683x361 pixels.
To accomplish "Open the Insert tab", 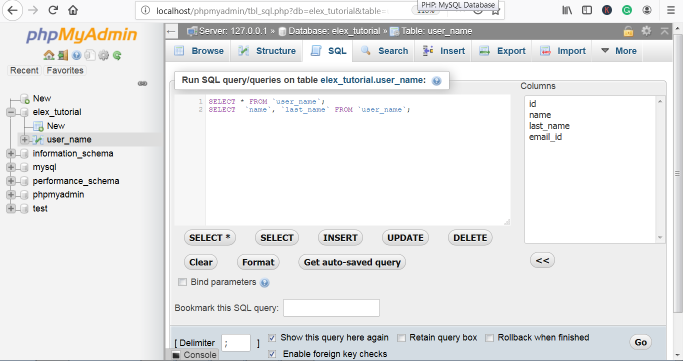I will tap(444, 51).
